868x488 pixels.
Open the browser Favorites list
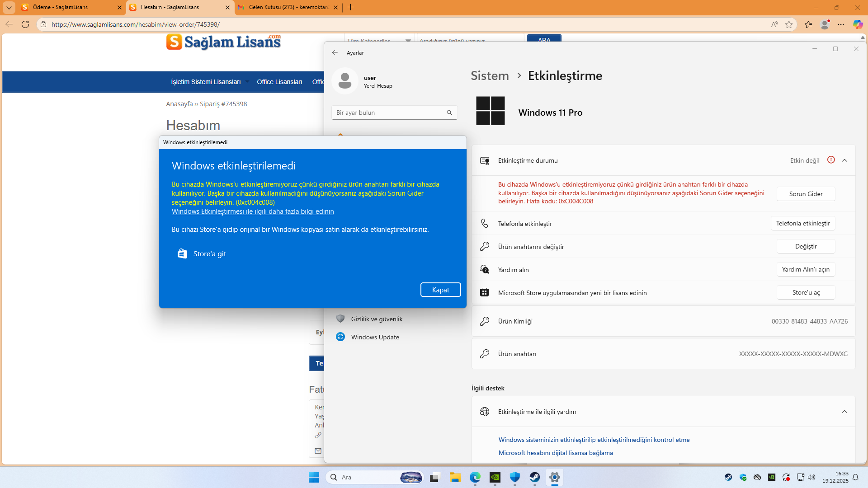coord(808,24)
